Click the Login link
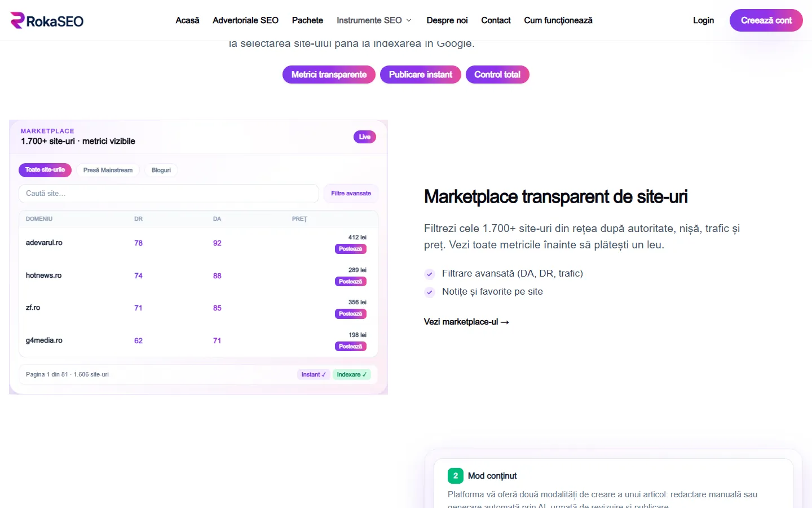This screenshot has width=812, height=508. (703, 20)
